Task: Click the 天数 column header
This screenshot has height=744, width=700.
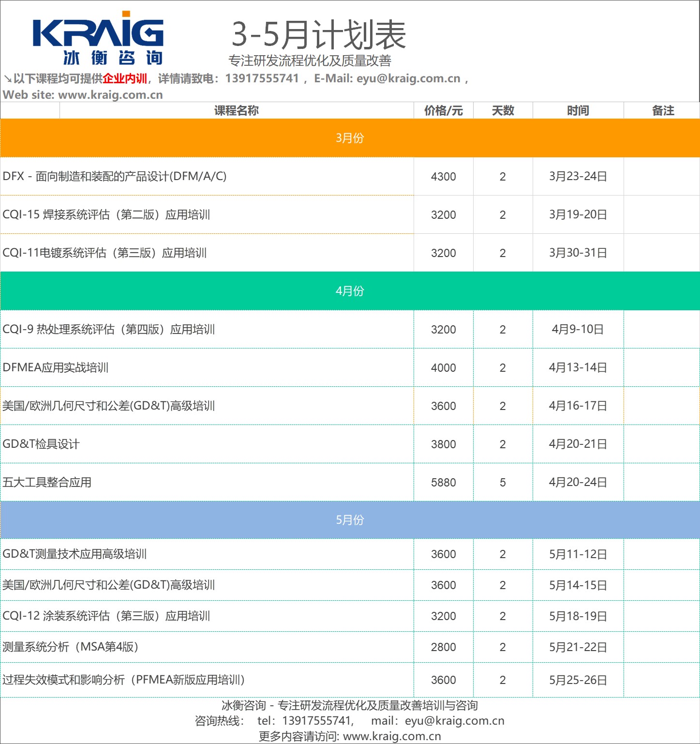Action: point(503,111)
